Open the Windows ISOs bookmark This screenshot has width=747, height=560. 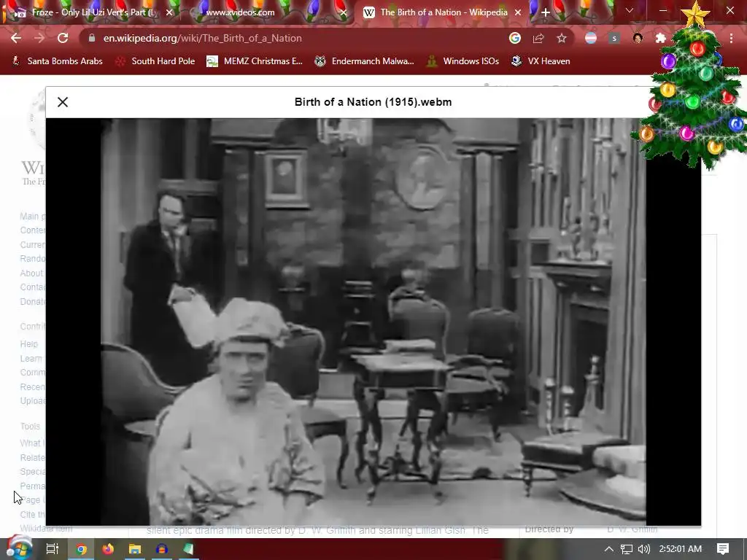click(462, 61)
